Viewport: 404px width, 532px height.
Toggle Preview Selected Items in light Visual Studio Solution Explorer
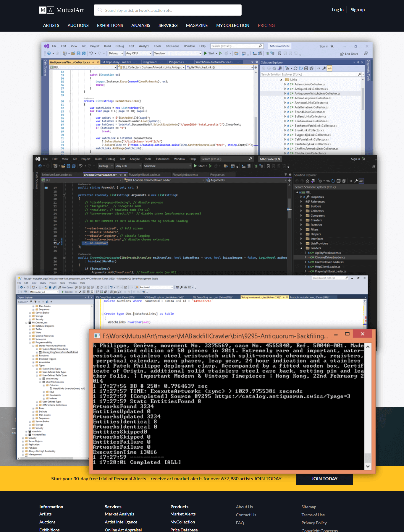tap(329, 68)
